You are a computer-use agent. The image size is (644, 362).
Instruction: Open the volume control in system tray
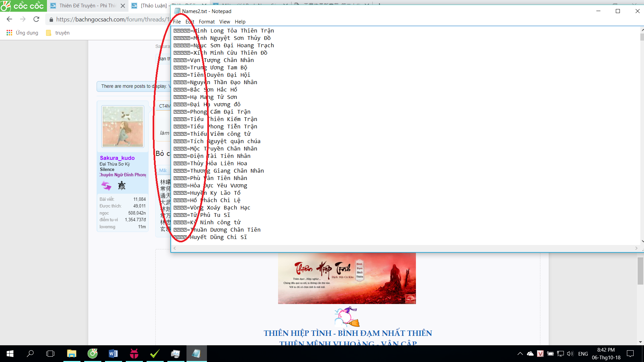pyautogui.click(x=570, y=353)
